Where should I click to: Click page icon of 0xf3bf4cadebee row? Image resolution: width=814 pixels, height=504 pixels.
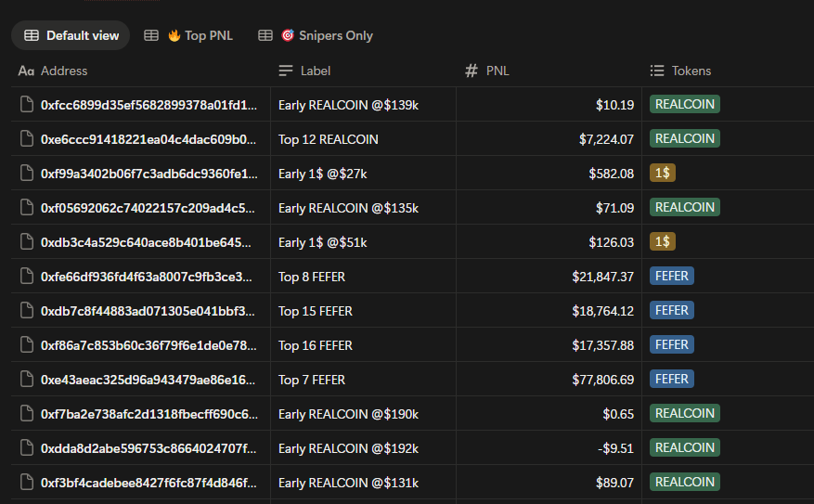(27, 483)
